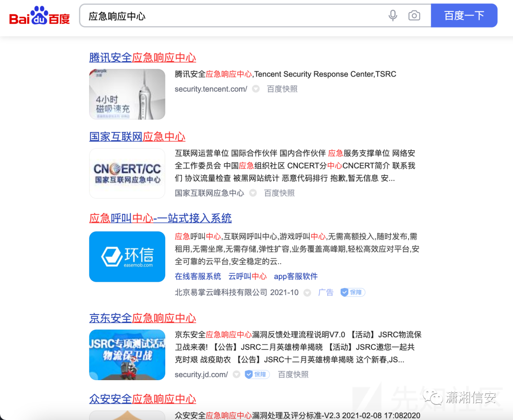Open 应急呼叫中心-一站式接入系统 ad title
This screenshot has width=513, height=420.
(x=161, y=218)
